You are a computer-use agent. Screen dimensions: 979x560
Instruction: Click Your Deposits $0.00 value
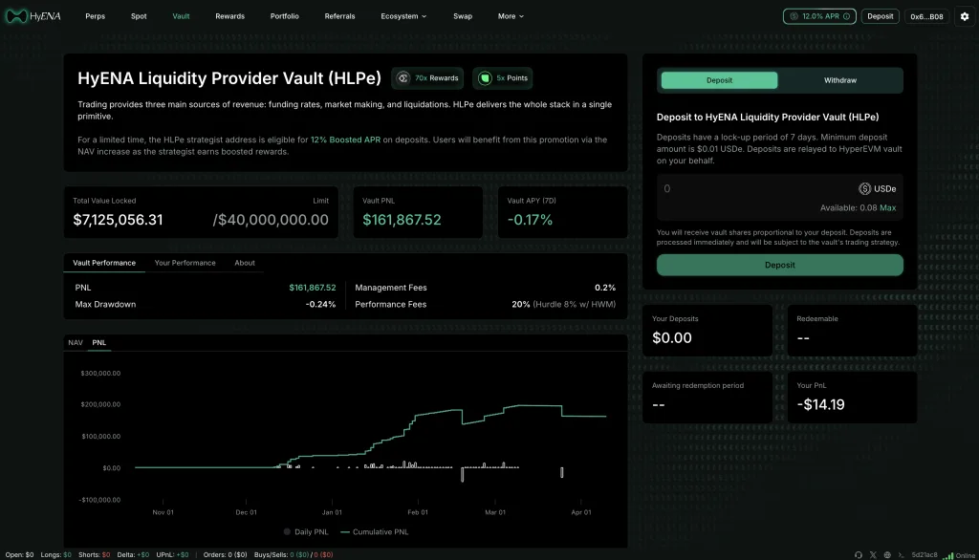[x=672, y=337]
